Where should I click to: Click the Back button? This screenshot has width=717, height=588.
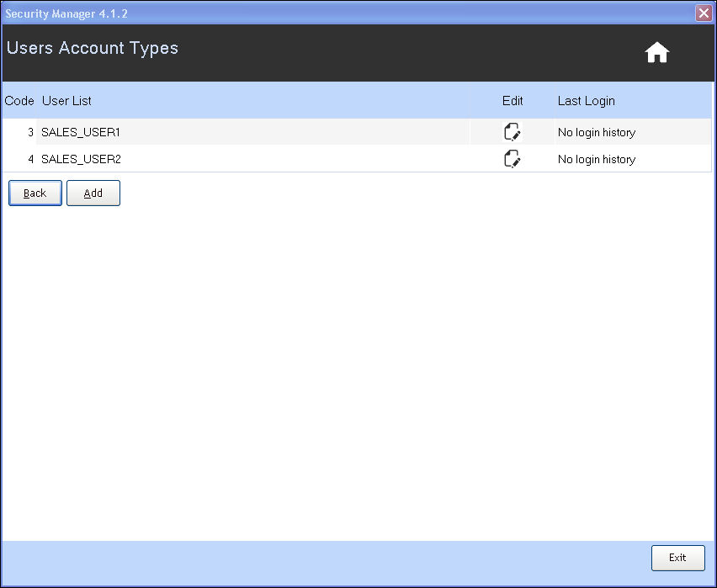pos(35,193)
